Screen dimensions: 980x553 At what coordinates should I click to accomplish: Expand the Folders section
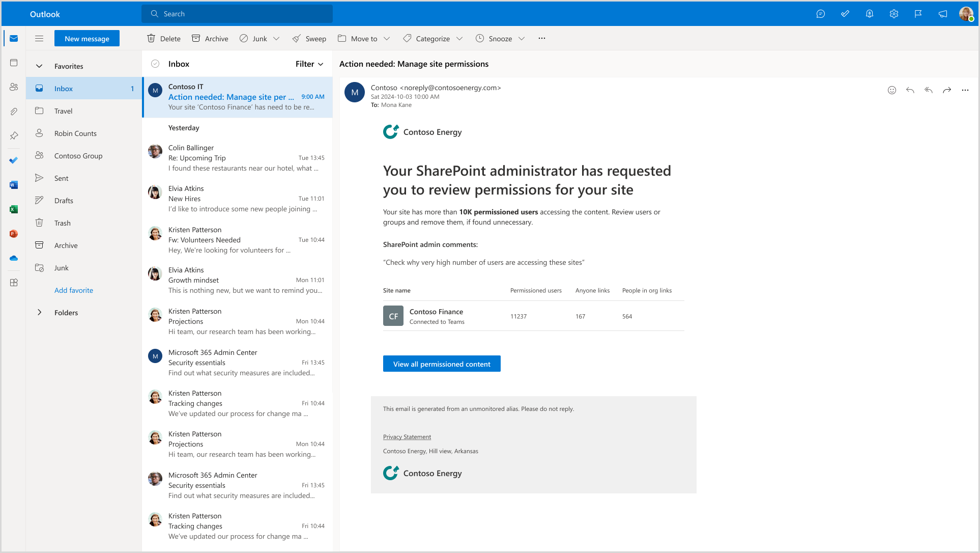[39, 312]
